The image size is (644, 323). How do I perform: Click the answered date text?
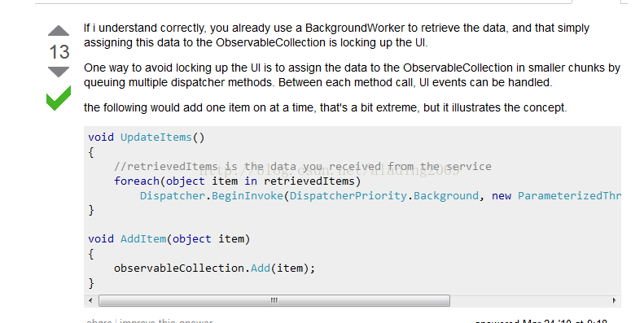point(541,321)
